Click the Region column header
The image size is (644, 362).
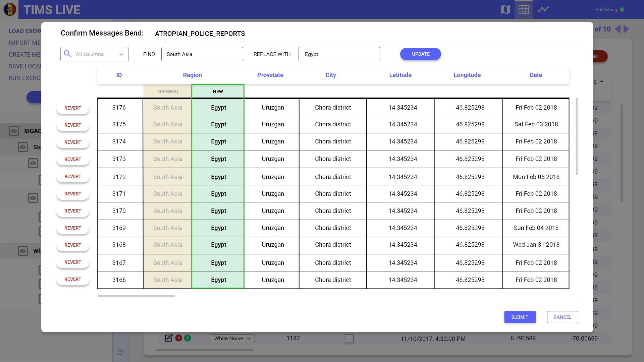192,75
